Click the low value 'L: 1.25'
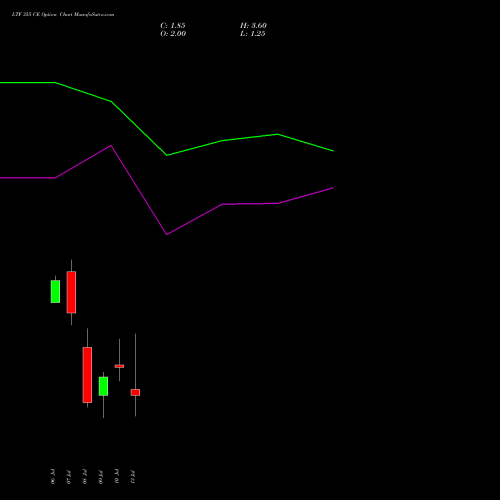This screenshot has height=500, width=500. tap(253, 34)
